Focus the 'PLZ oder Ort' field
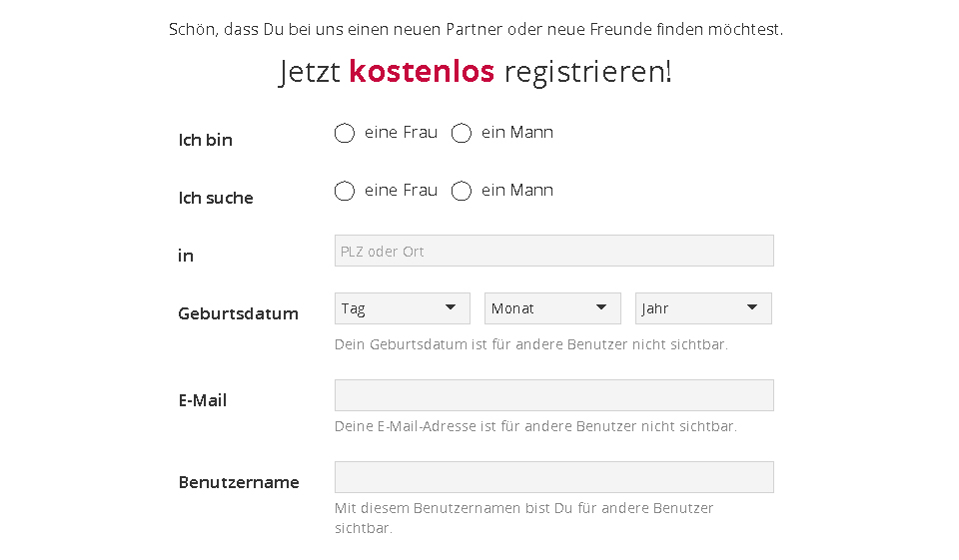 point(553,251)
